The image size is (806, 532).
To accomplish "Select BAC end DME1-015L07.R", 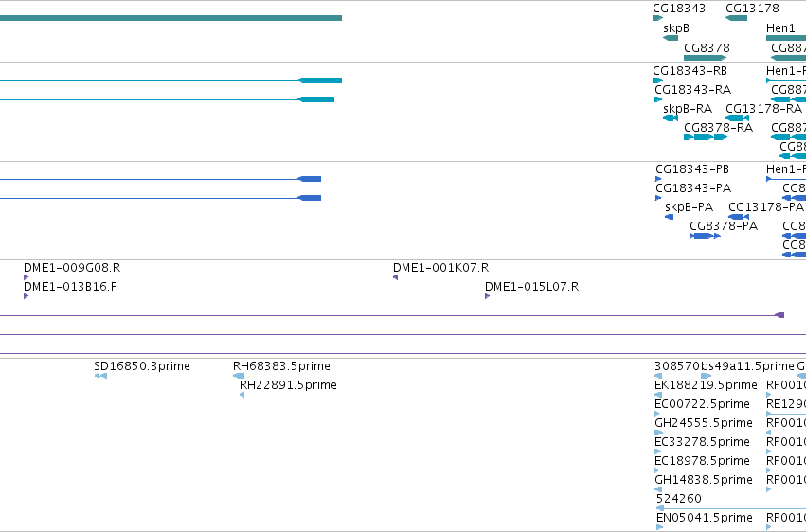I will (531, 287).
